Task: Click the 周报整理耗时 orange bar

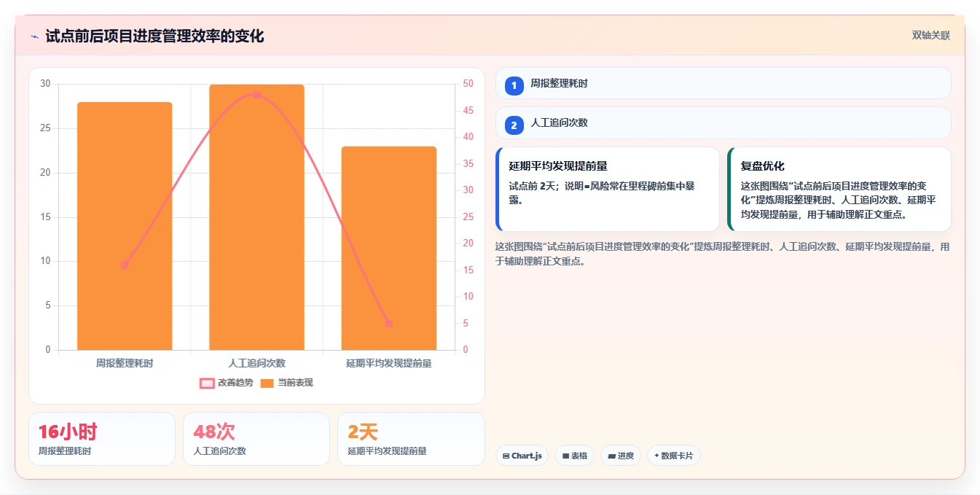Action: coord(125,226)
